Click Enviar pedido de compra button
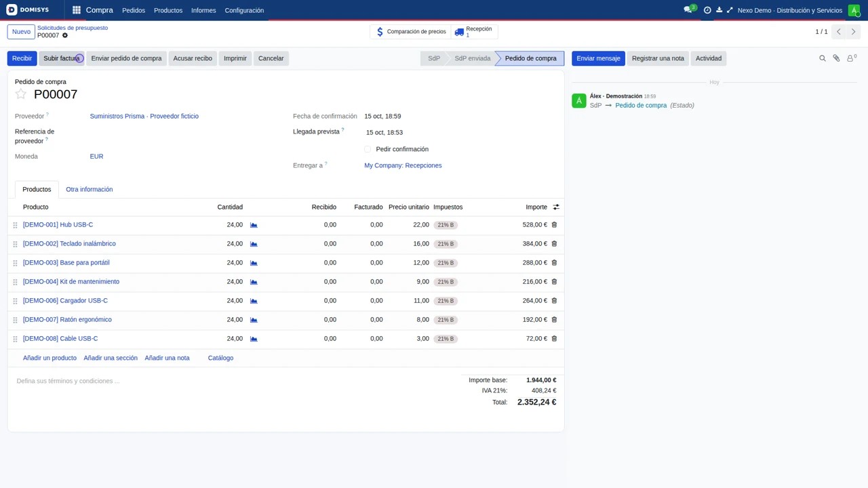 [x=126, y=58]
